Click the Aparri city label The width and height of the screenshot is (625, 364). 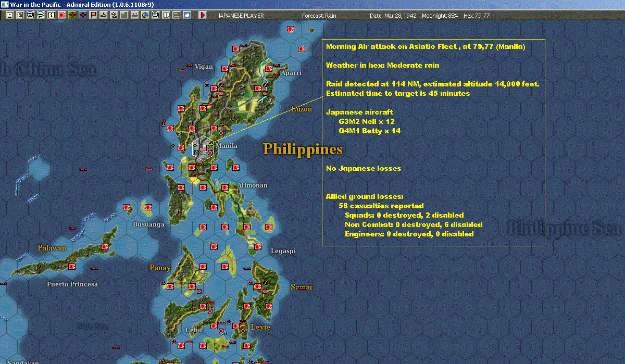click(x=291, y=73)
